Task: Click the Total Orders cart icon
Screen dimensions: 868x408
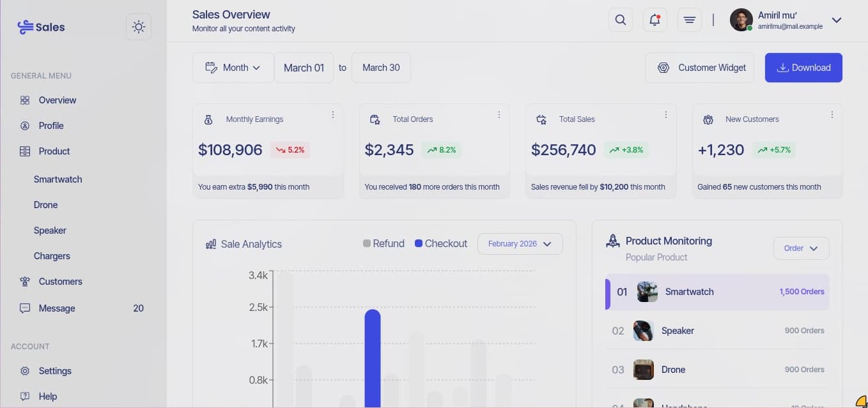Action: [375, 119]
